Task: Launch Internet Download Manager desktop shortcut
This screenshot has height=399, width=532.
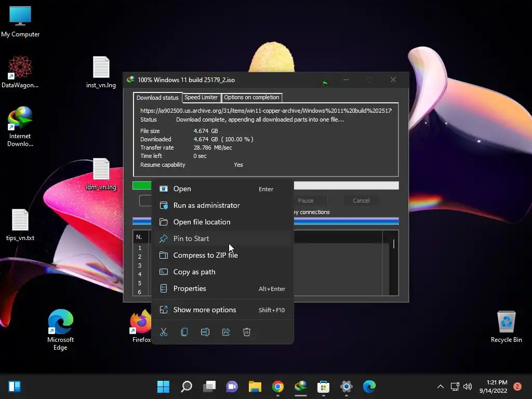Action: (x=20, y=126)
